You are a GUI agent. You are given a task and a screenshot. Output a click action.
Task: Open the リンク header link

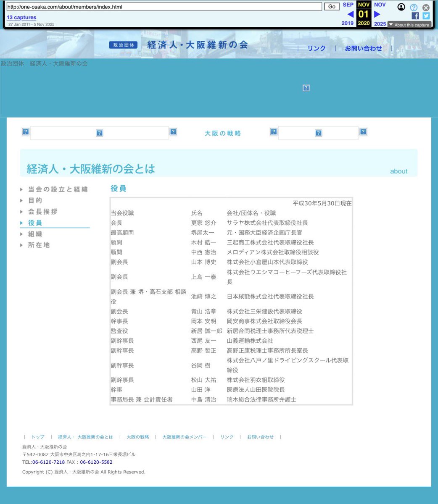coord(317,48)
